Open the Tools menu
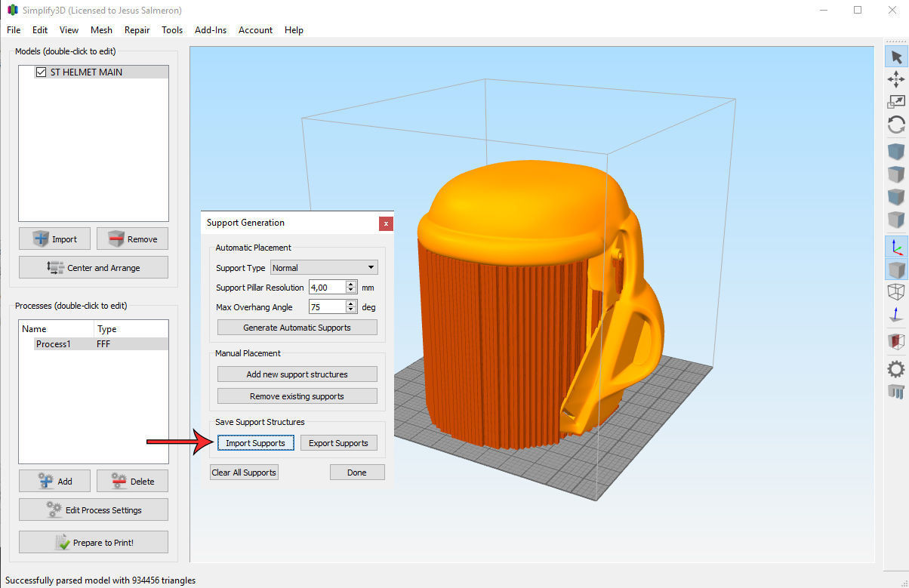The width and height of the screenshot is (909, 588). point(172,30)
